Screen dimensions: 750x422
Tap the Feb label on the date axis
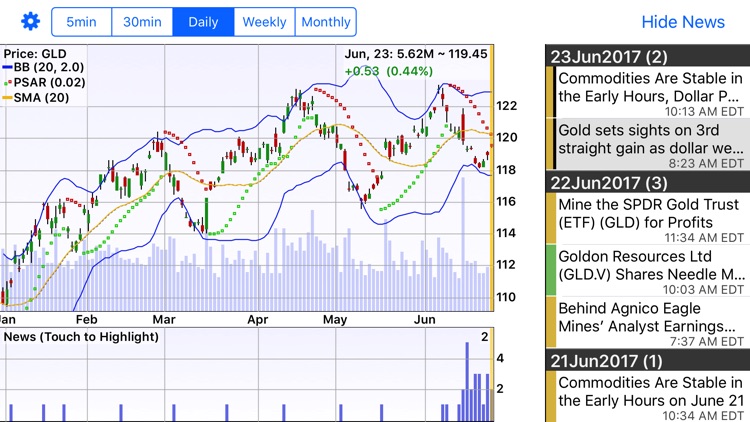point(87,320)
